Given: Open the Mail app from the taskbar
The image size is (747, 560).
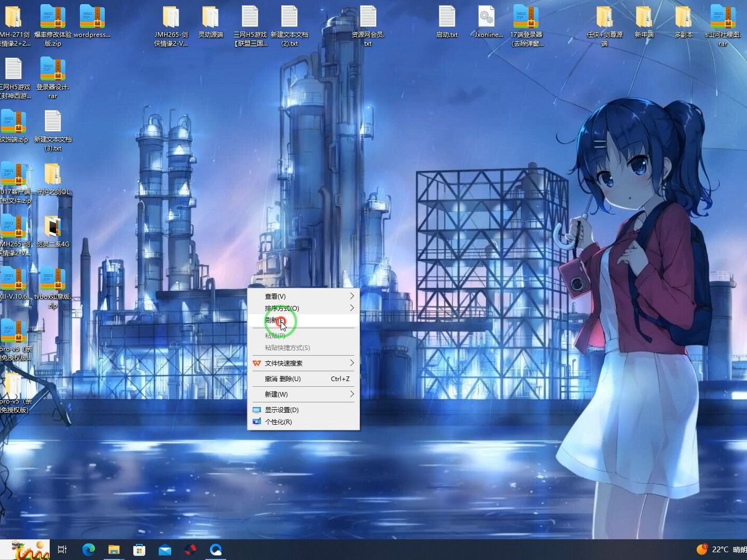Looking at the screenshot, I should click(x=165, y=550).
